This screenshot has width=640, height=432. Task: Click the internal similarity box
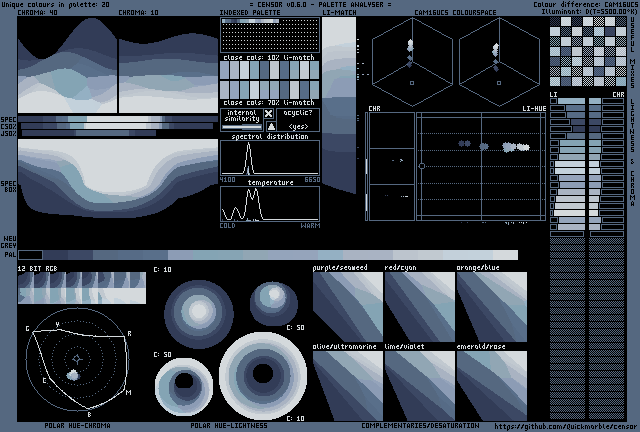(x=240, y=120)
